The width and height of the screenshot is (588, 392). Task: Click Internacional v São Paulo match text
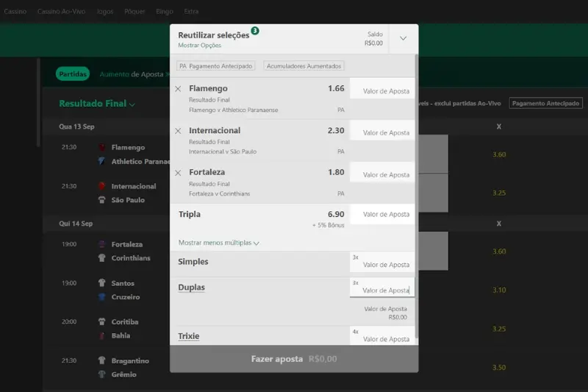click(x=223, y=152)
